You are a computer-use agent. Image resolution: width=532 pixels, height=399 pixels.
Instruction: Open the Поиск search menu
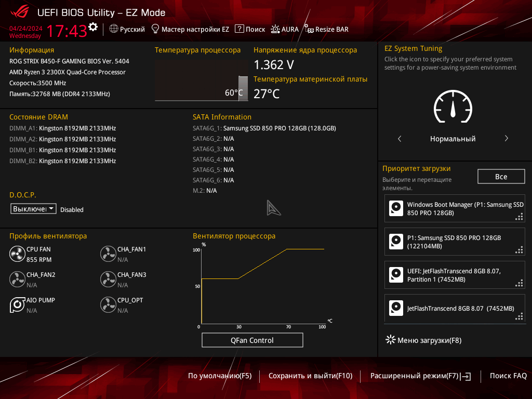(x=250, y=29)
